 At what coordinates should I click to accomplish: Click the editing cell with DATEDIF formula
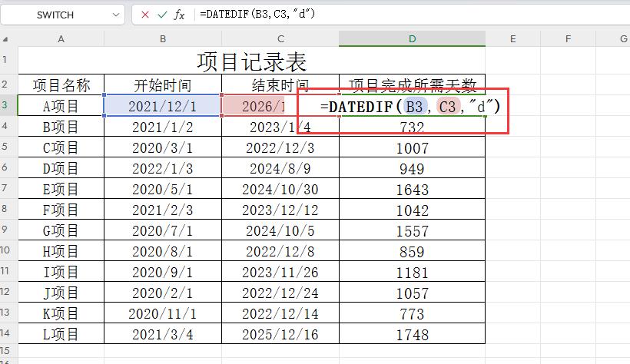tap(409, 107)
